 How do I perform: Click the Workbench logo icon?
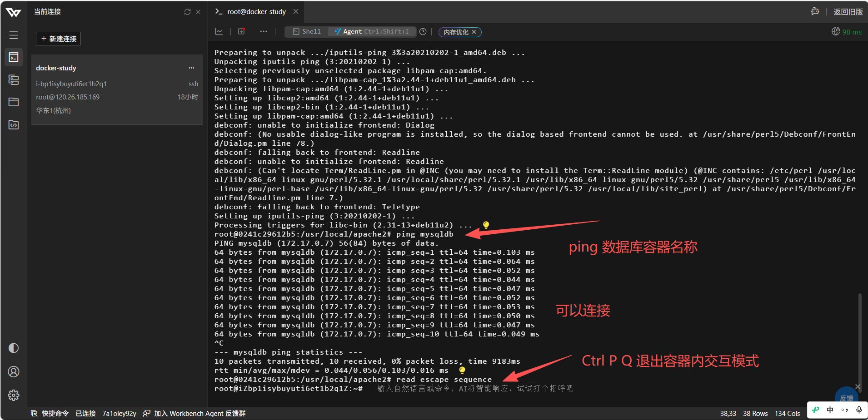14,12
